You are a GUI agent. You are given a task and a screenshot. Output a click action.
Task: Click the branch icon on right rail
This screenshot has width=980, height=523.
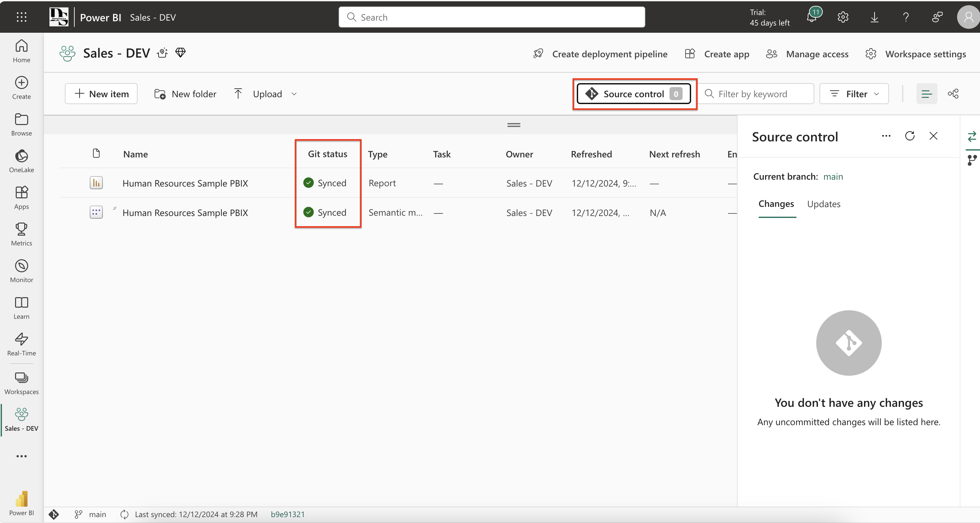point(972,160)
